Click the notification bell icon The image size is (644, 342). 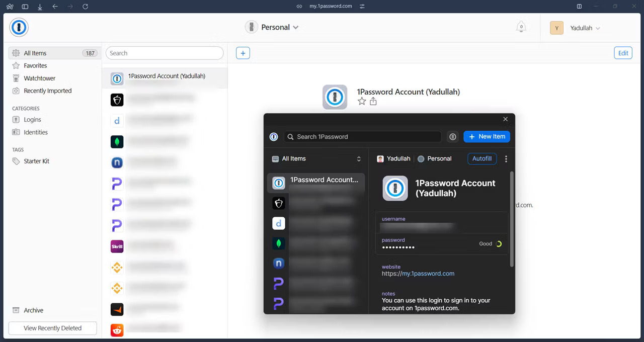tap(521, 27)
